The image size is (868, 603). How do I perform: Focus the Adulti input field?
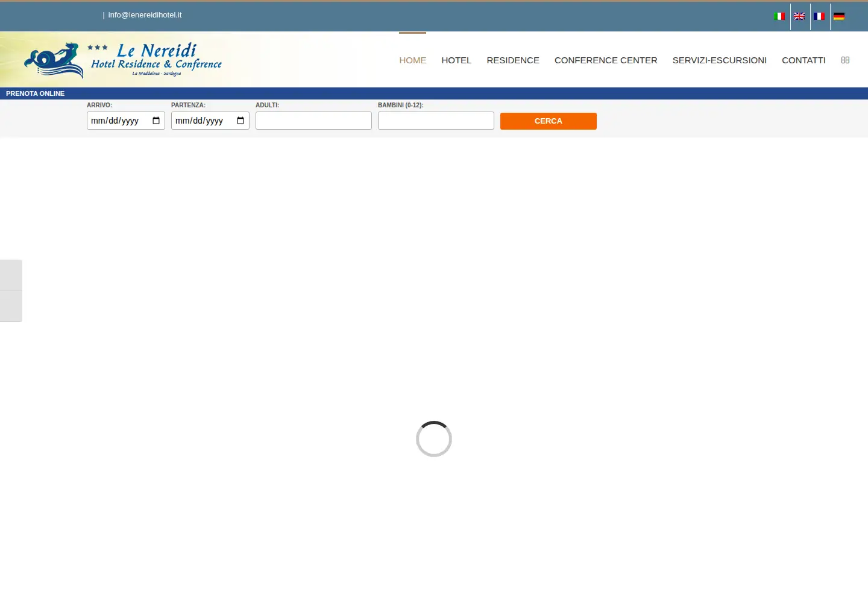(x=313, y=121)
